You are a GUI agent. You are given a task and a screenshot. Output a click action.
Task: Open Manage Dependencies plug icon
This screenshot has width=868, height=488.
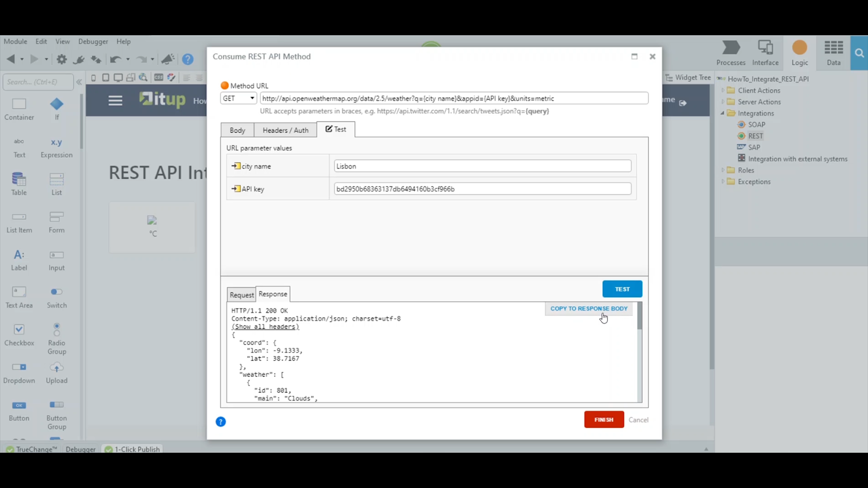tap(79, 59)
